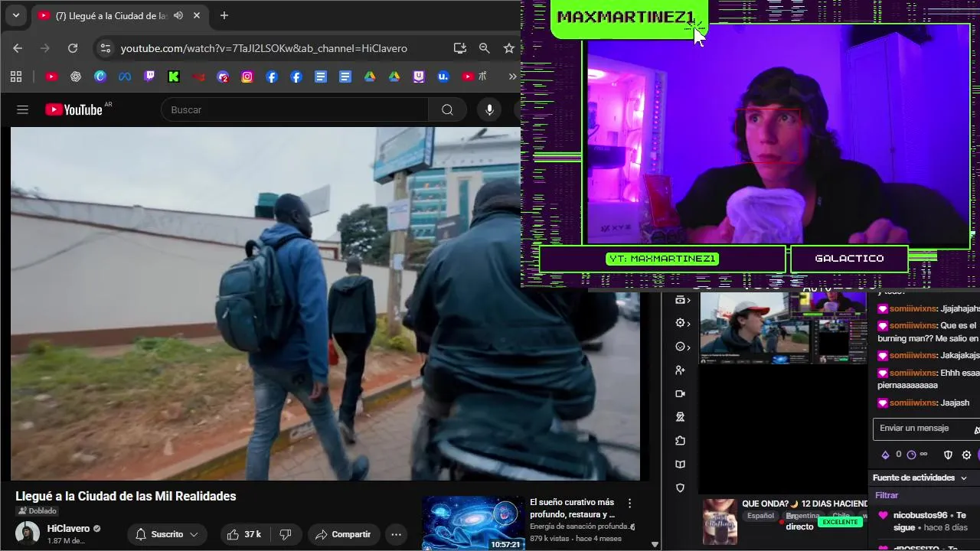The height and width of the screenshot is (551, 980).
Task: Open the page zoom magnifier icon
Action: 484,48
